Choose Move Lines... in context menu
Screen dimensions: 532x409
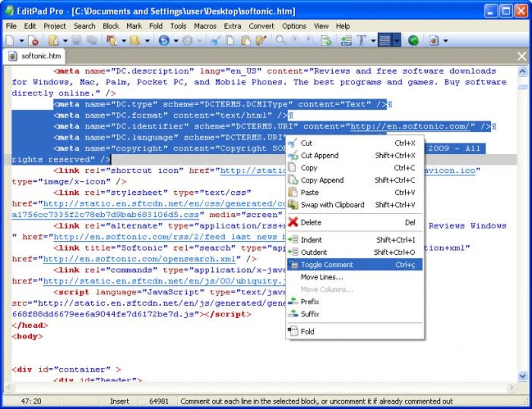pyautogui.click(x=355, y=277)
